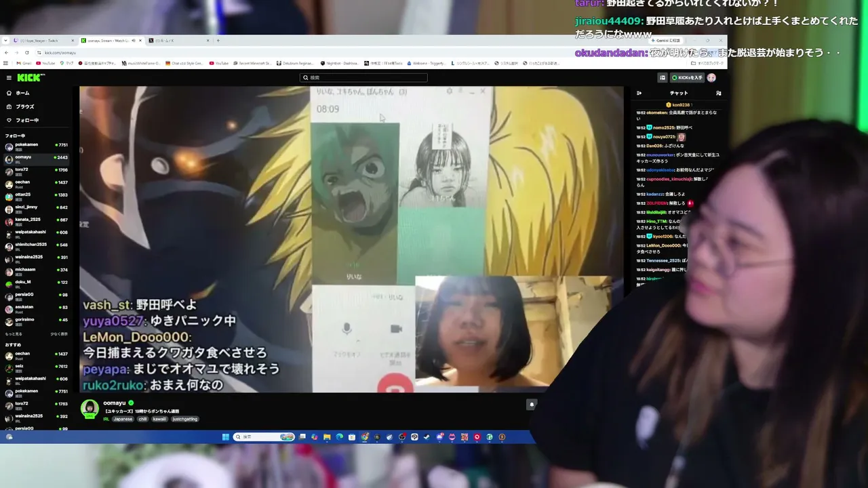Viewport: 868px width, 488px height.
Task: Click the browser back arrow
Action: (x=6, y=52)
